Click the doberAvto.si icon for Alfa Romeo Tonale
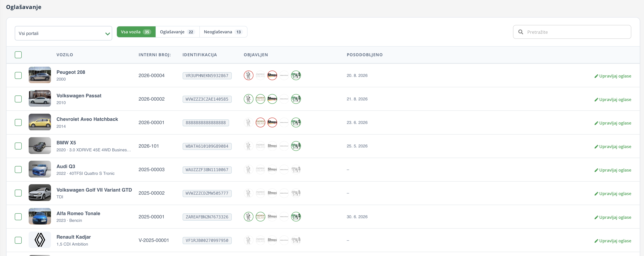This screenshot has height=256, width=644. (x=284, y=217)
